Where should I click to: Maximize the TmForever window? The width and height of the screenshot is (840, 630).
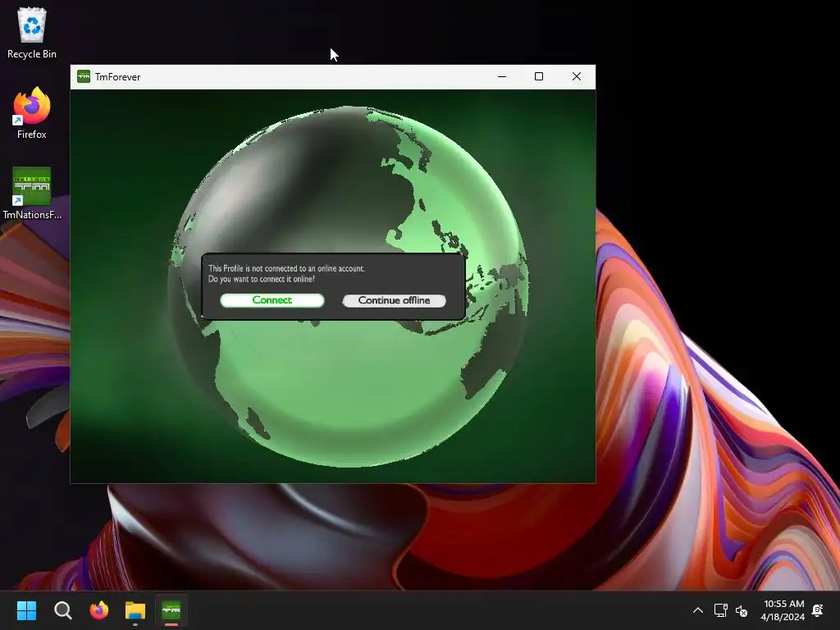point(539,76)
